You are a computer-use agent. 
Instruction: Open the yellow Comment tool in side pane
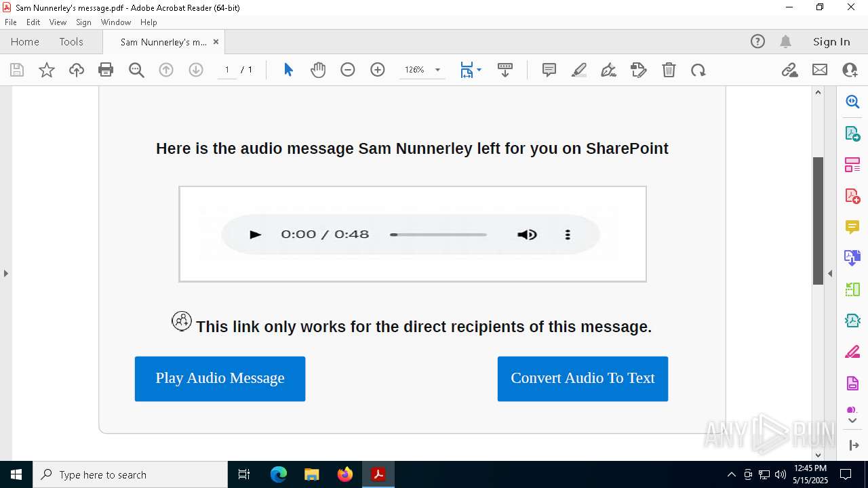[852, 227]
